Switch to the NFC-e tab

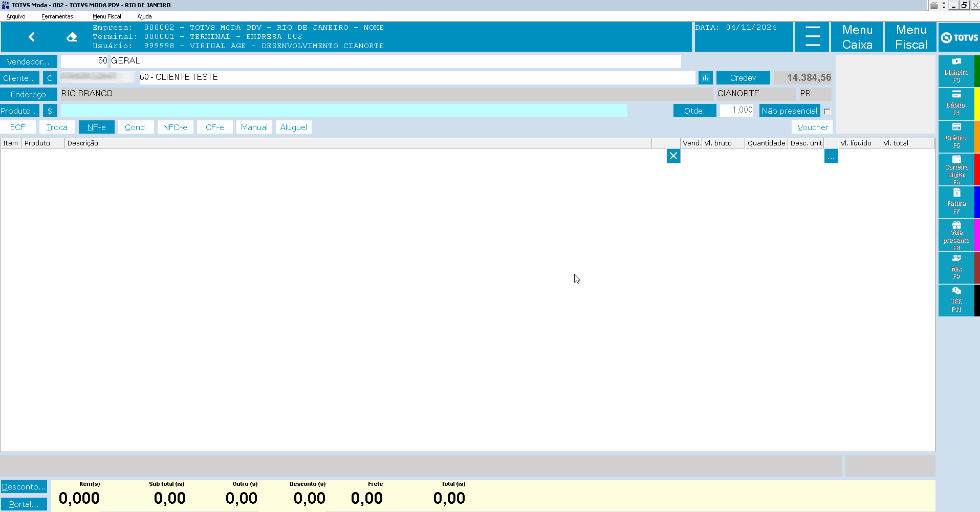[175, 127]
